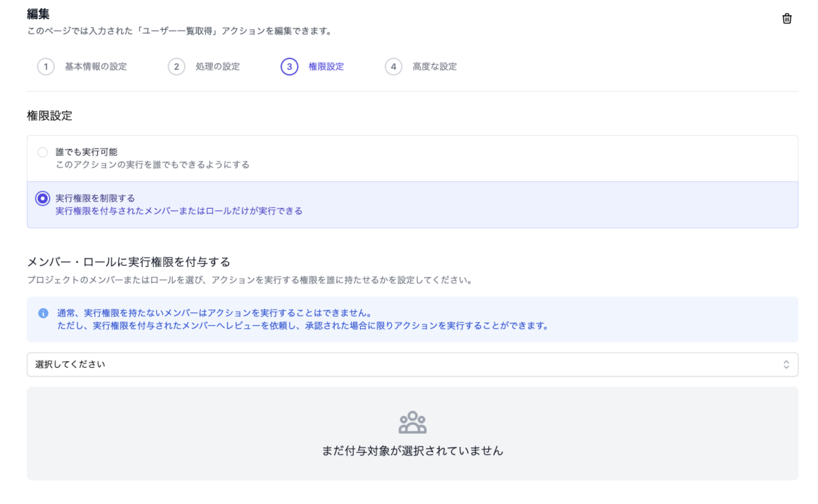Click the 権限設定 step label
The height and width of the screenshot is (504, 818).
[326, 67]
